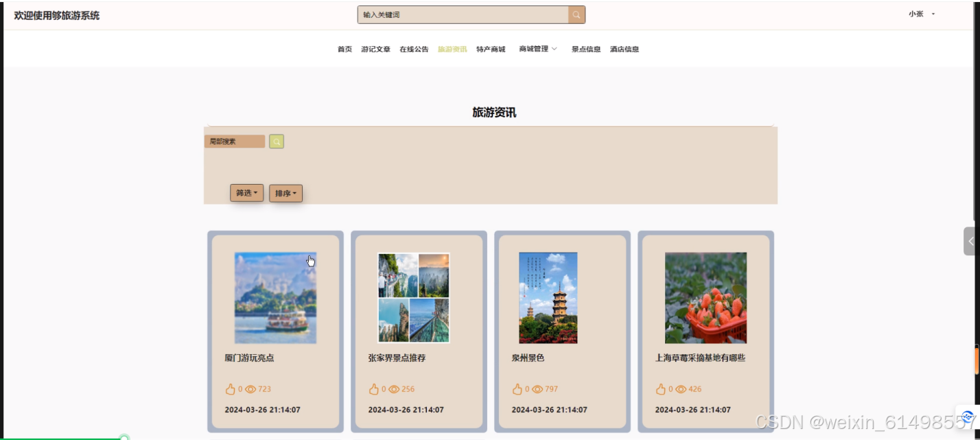Click thumbs-up icon on 泉州景色 card
This screenshot has width=980, height=440.
pyautogui.click(x=517, y=389)
